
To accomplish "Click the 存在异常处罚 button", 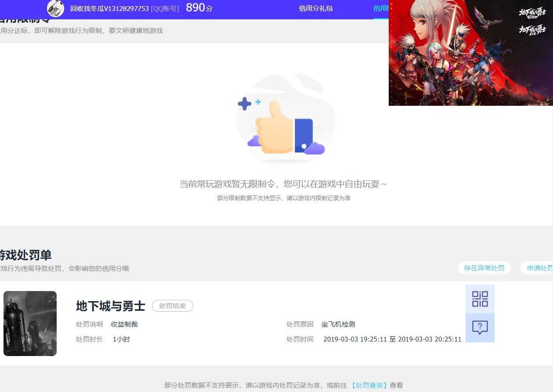I will point(484,268).
